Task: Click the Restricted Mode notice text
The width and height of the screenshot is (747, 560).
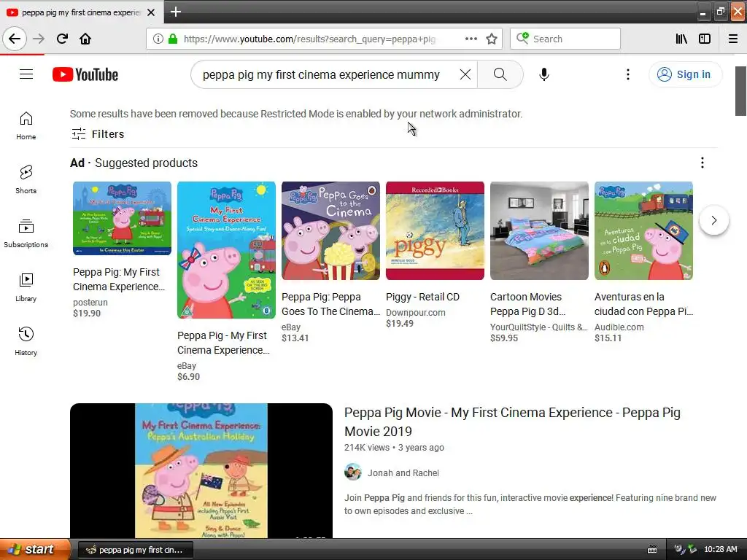Action: tap(296, 114)
